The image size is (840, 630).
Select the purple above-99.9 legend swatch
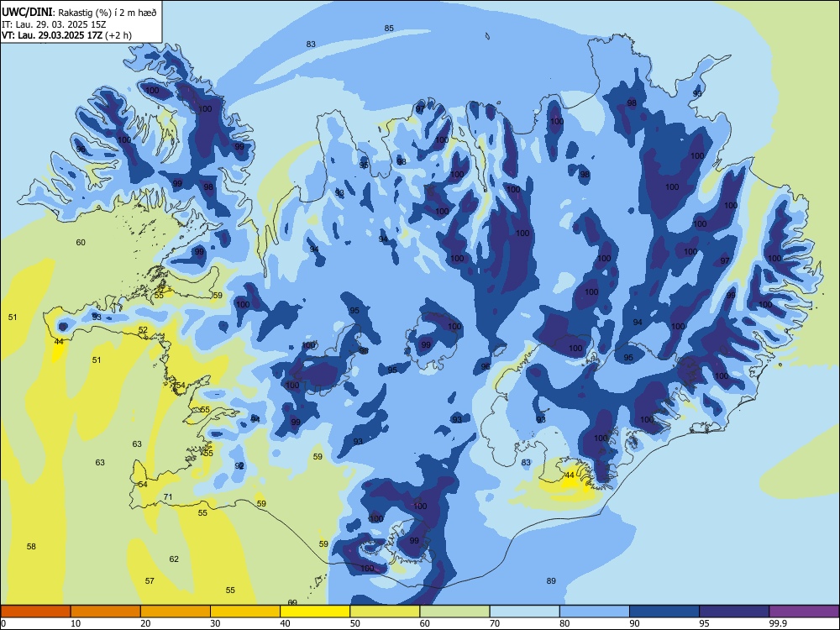[x=804, y=612]
